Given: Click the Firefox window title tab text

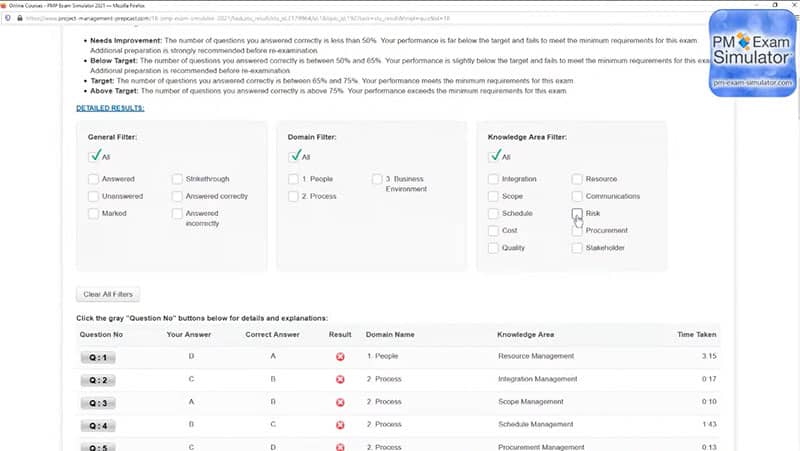Looking at the screenshot, I should pos(77,6).
